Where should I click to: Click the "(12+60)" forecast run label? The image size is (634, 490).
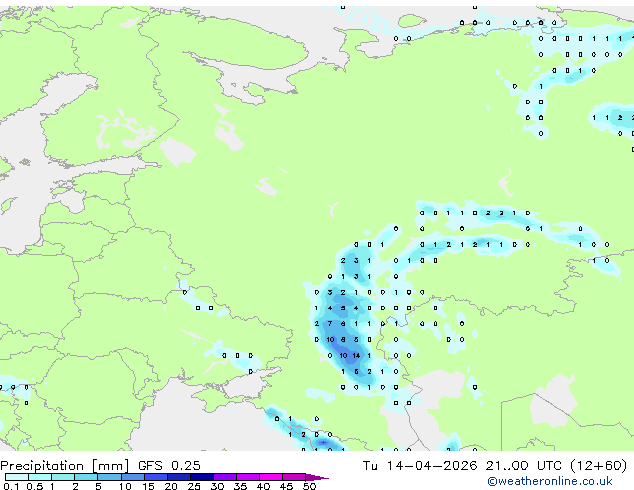(599, 465)
